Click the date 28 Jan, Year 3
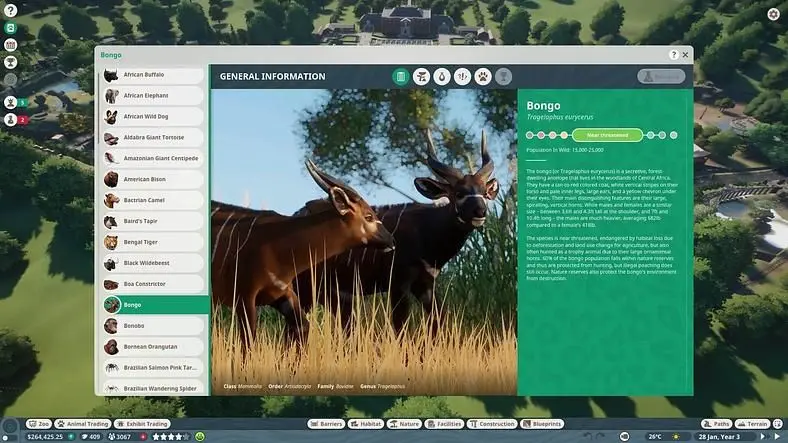This screenshot has height=443, width=788. pyautogui.click(x=719, y=436)
